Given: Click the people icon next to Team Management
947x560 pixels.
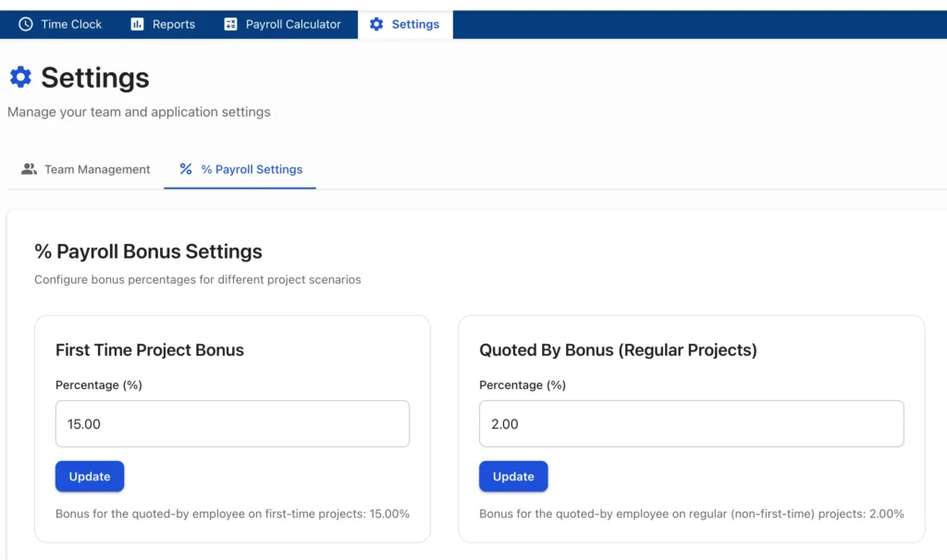Looking at the screenshot, I should [x=29, y=169].
